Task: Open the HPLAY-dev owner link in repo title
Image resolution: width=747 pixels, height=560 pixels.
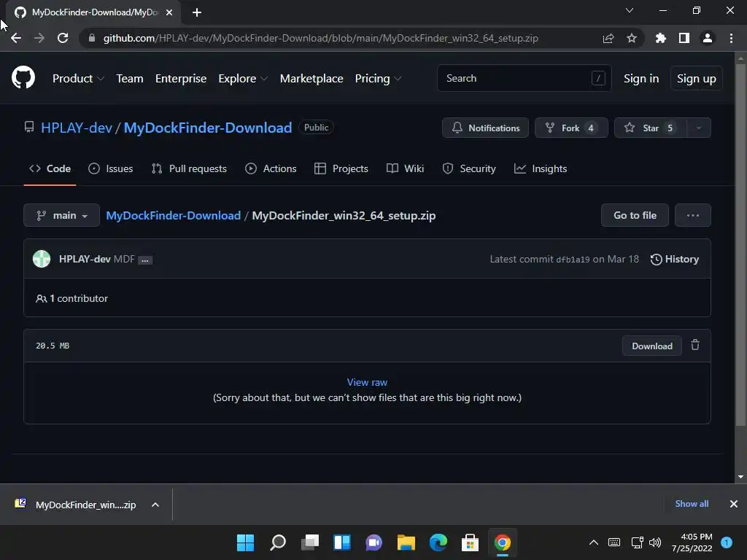Action: [x=77, y=128]
